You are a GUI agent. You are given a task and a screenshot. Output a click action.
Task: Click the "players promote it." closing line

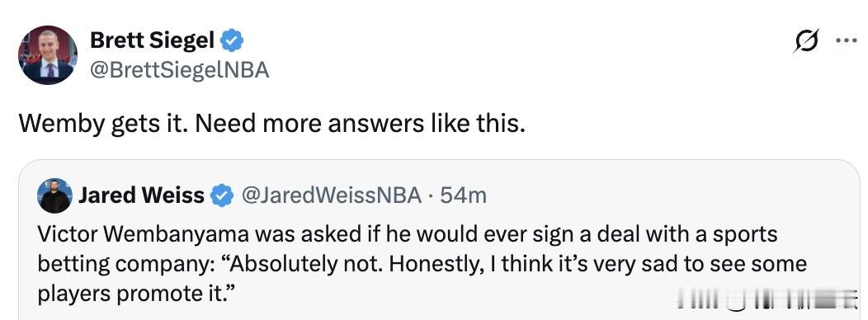(x=136, y=294)
